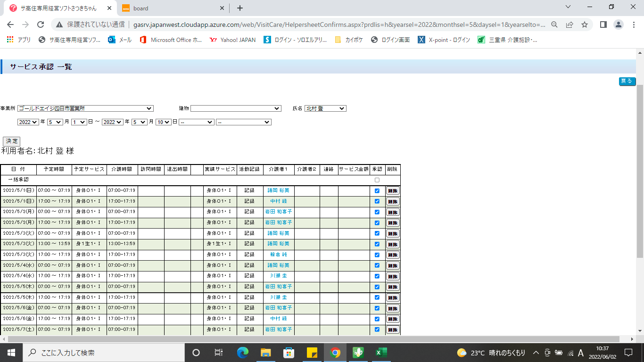Launch Microsoft Edge from taskbar
The image size is (644, 362).
click(x=242, y=353)
